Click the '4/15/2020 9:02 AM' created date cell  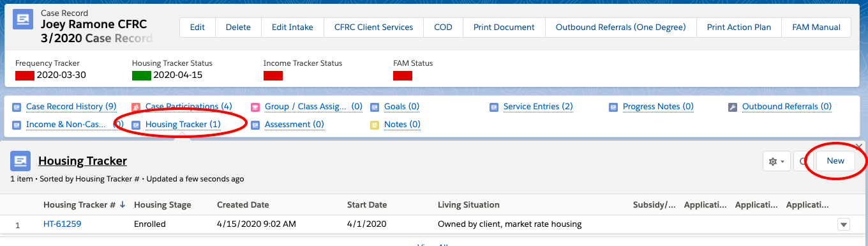point(257,224)
